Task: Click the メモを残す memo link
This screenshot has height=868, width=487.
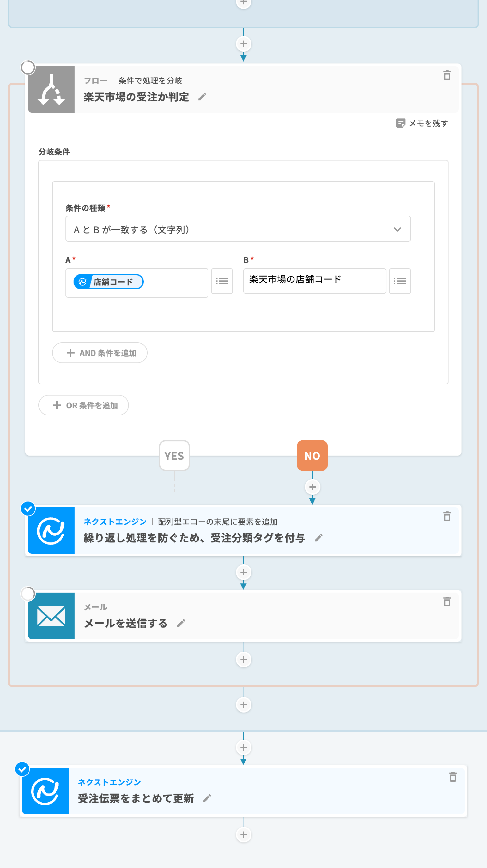Action: tap(422, 123)
